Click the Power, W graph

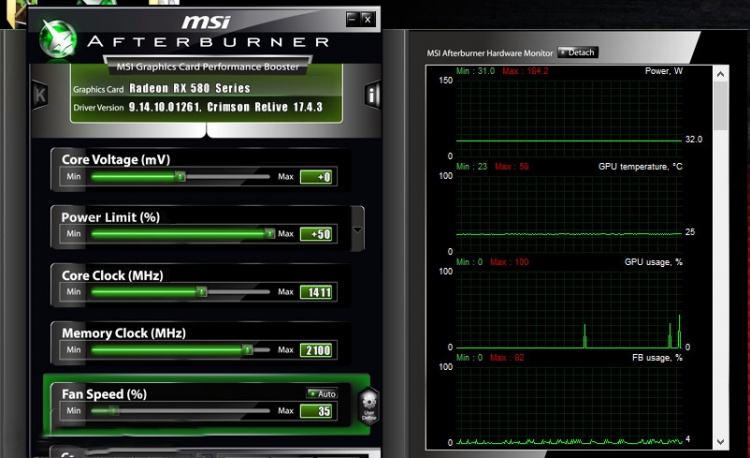(569, 118)
